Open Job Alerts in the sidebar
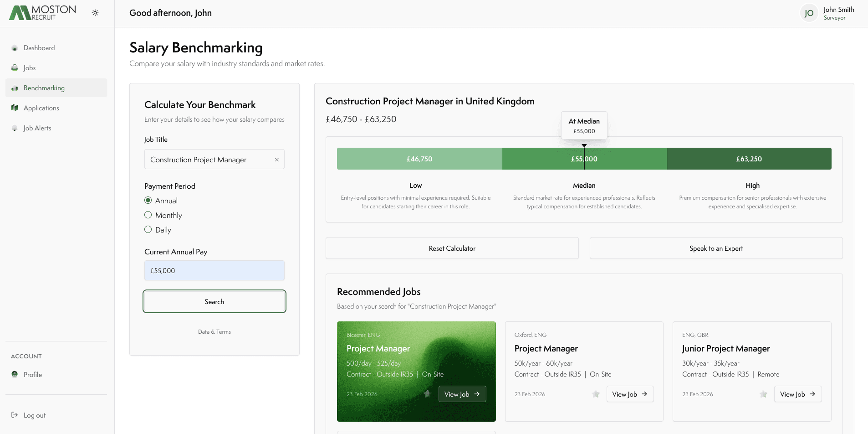This screenshot has height=434, width=868. tap(37, 128)
